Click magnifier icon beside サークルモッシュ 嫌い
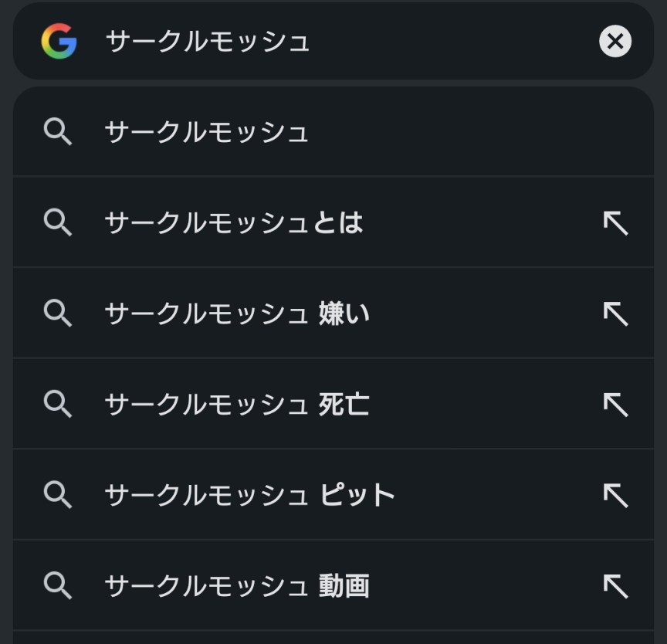The height and width of the screenshot is (644, 667). [58, 314]
